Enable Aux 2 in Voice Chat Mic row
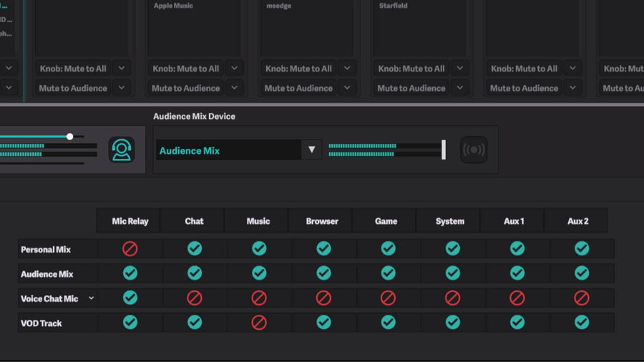The height and width of the screenshot is (362, 644). coord(582,298)
